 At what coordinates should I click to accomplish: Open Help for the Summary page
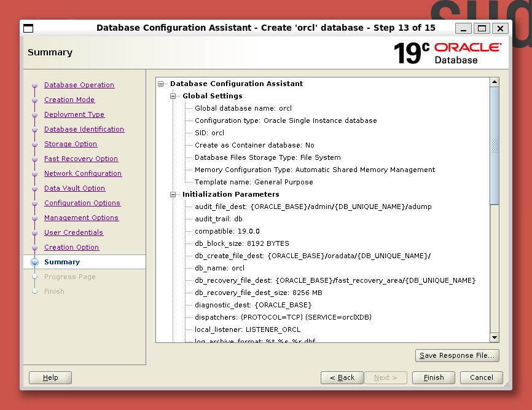(x=50, y=377)
